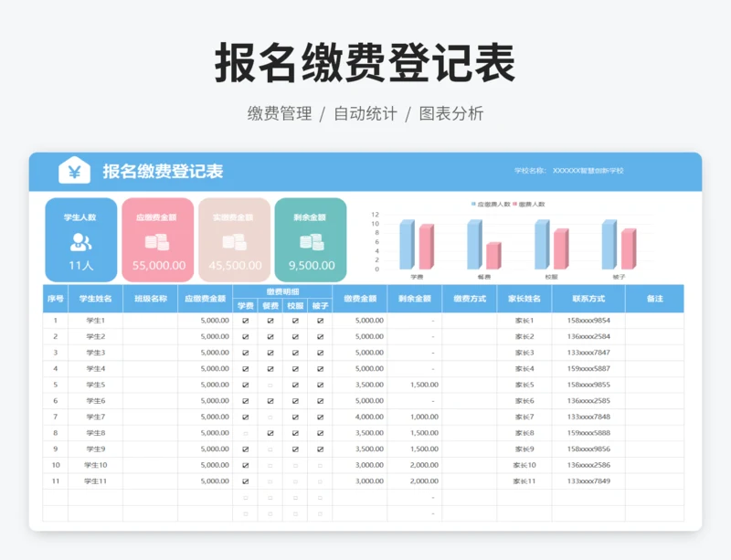Check the 餐费 checkbox for 学生5
This screenshot has height=560, width=731.
270,385
